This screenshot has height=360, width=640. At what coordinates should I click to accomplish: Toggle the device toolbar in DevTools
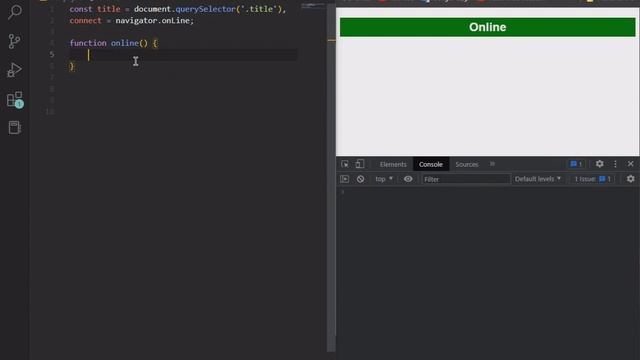click(360, 164)
